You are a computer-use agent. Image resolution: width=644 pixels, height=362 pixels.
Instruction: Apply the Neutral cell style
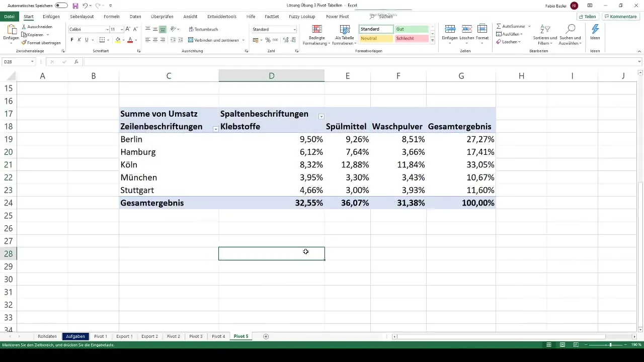click(376, 38)
